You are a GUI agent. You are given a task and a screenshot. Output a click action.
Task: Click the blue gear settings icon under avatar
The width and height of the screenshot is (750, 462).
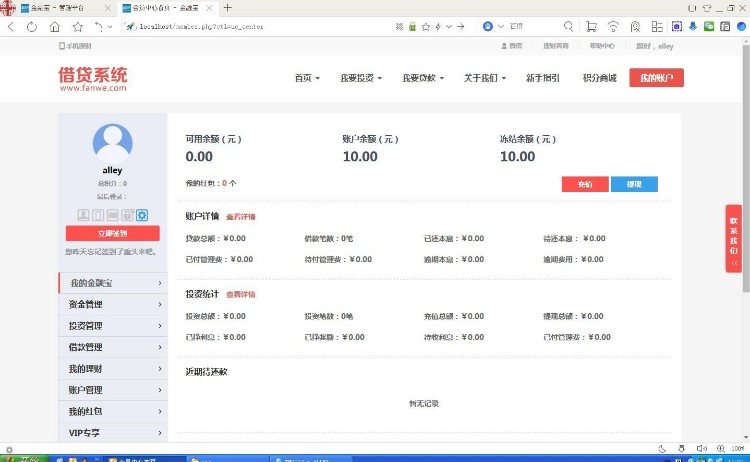pyautogui.click(x=142, y=215)
